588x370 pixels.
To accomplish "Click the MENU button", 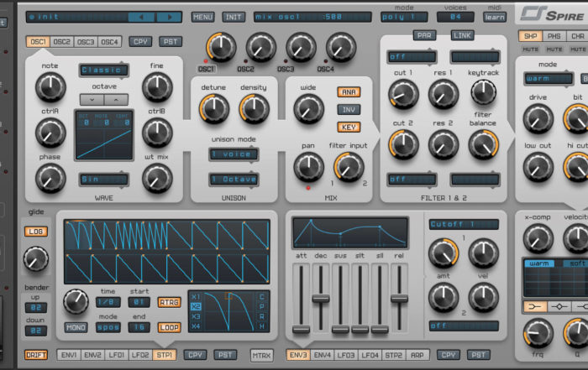I will point(203,17).
